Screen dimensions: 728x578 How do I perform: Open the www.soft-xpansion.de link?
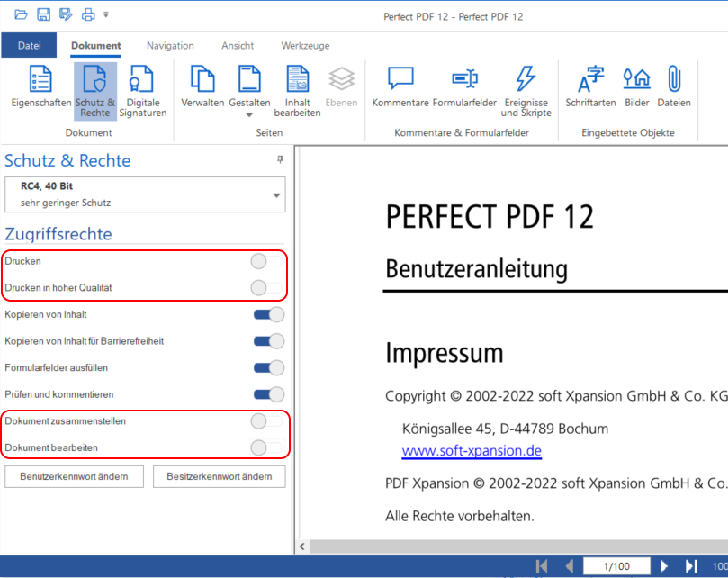[x=472, y=450]
